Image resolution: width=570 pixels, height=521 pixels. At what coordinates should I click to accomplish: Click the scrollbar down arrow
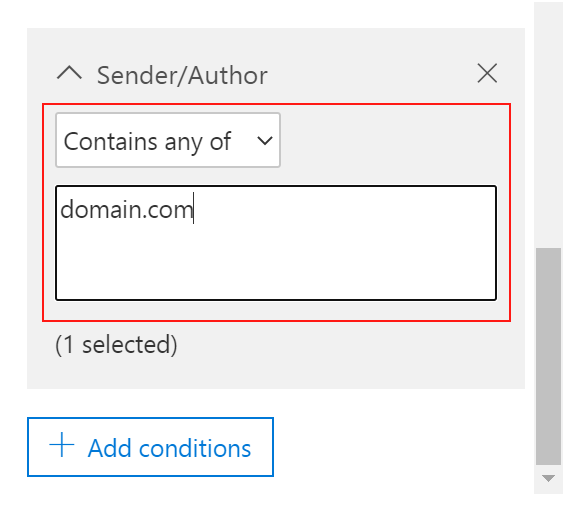(548, 478)
